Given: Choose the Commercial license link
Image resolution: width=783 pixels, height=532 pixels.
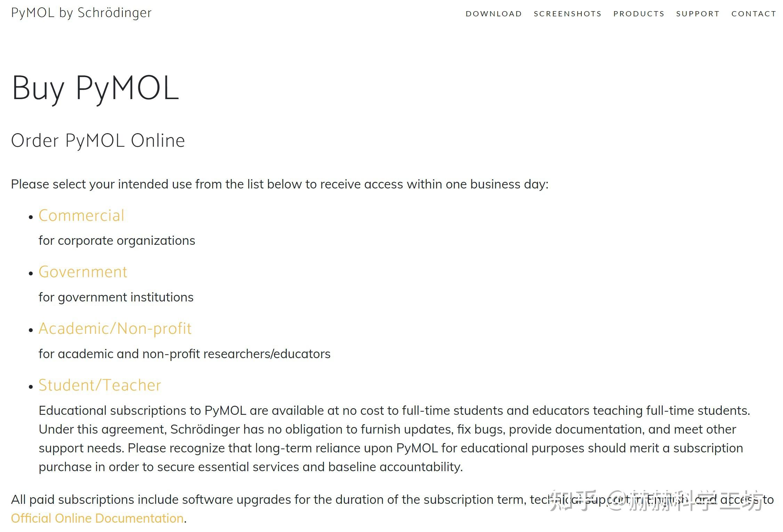Looking at the screenshot, I should click(x=81, y=216).
